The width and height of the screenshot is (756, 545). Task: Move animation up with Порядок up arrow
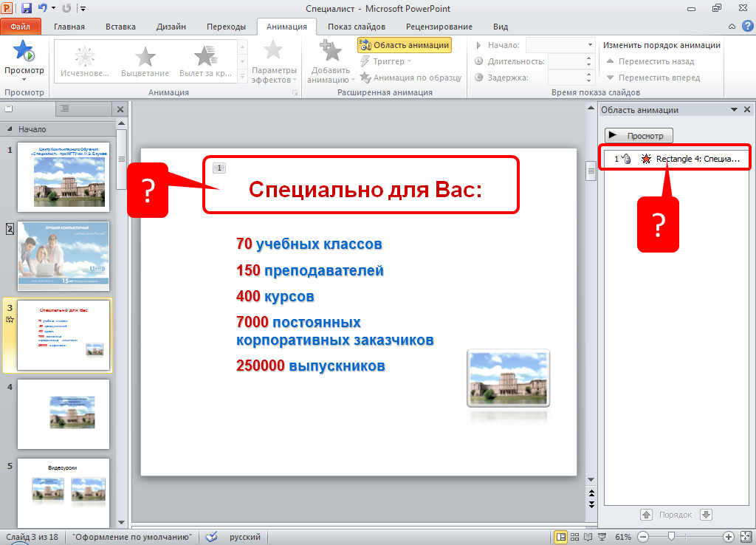coord(646,515)
